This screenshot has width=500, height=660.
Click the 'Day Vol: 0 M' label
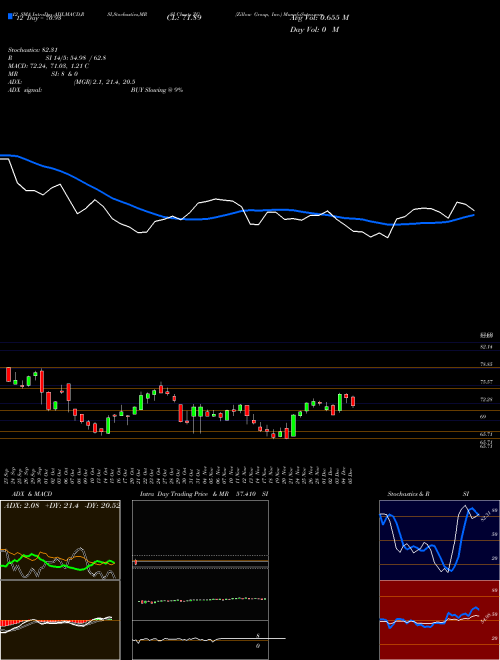[x=314, y=30]
